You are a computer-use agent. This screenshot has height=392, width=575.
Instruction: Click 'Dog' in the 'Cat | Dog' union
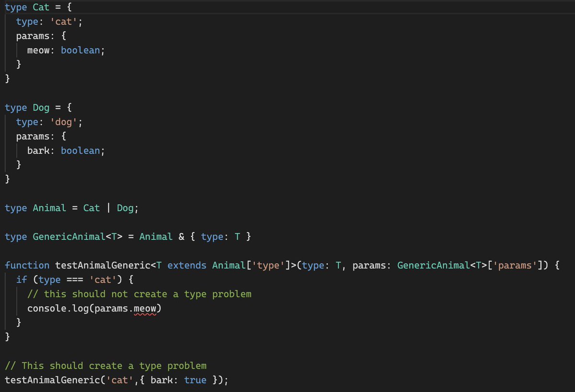(x=126, y=208)
